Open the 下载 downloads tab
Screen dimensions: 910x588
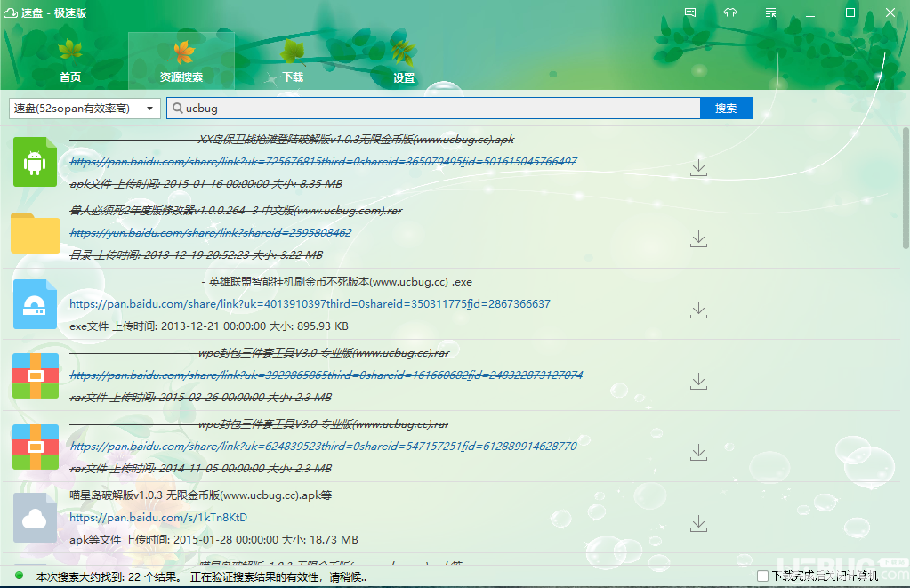(x=293, y=61)
